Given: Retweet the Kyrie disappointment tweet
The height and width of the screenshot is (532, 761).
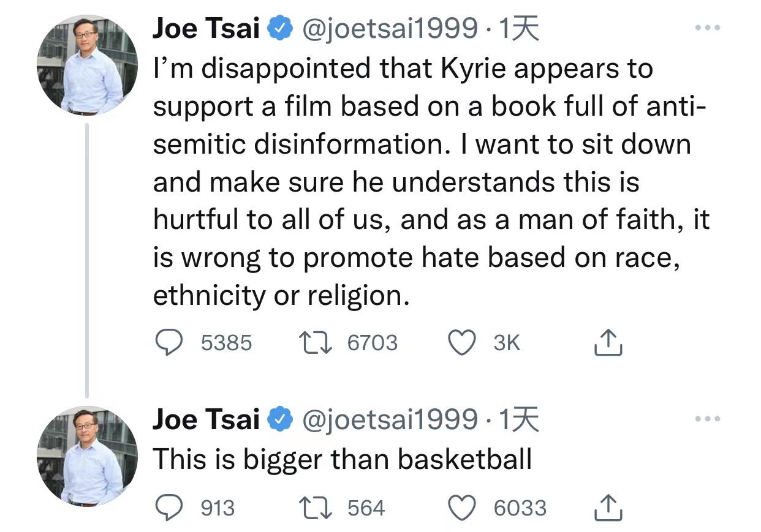Looking at the screenshot, I should [x=314, y=343].
